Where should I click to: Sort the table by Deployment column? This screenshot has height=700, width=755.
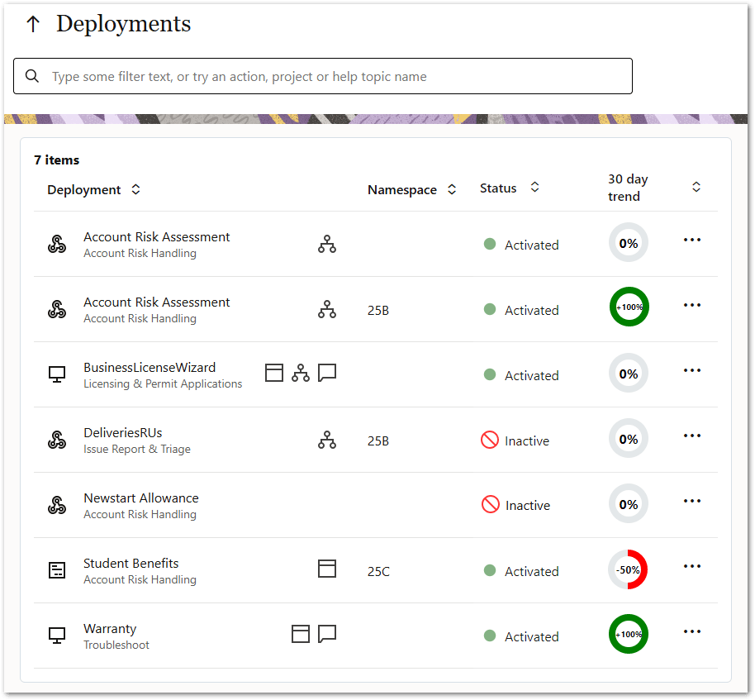134,188
